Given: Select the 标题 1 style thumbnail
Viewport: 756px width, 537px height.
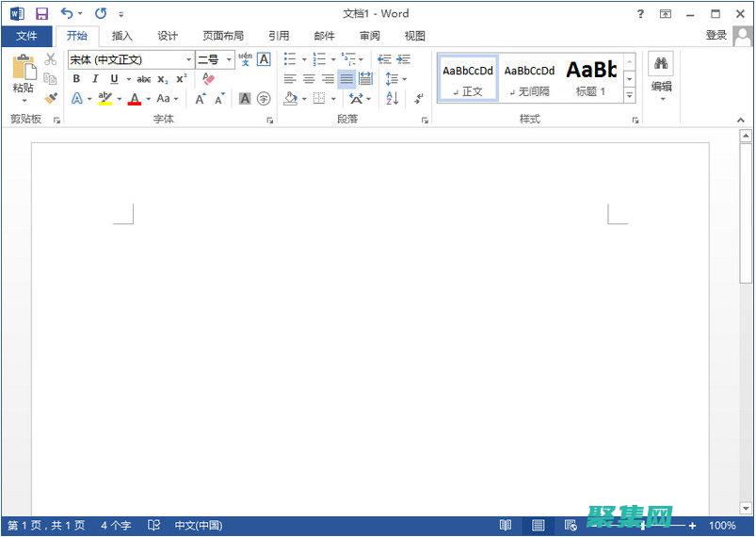Looking at the screenshot, I should pyautogui.click(x=591, y=77).
